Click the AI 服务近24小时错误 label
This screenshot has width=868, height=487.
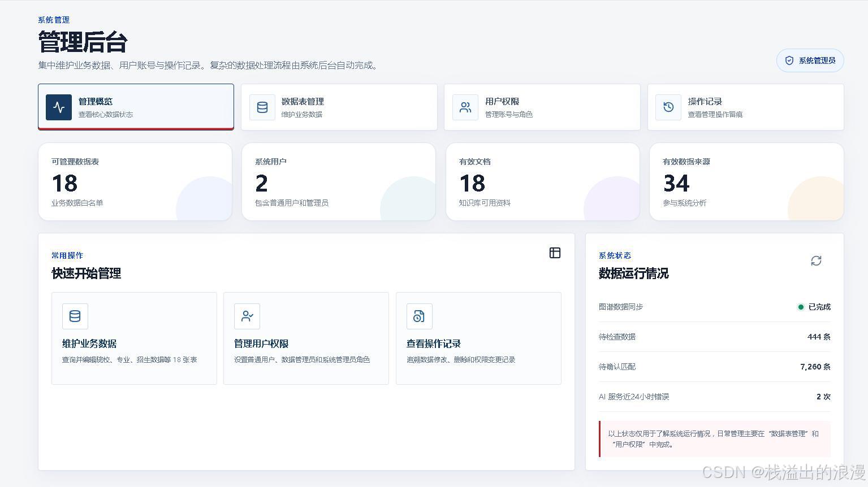[x=634, y=397]
